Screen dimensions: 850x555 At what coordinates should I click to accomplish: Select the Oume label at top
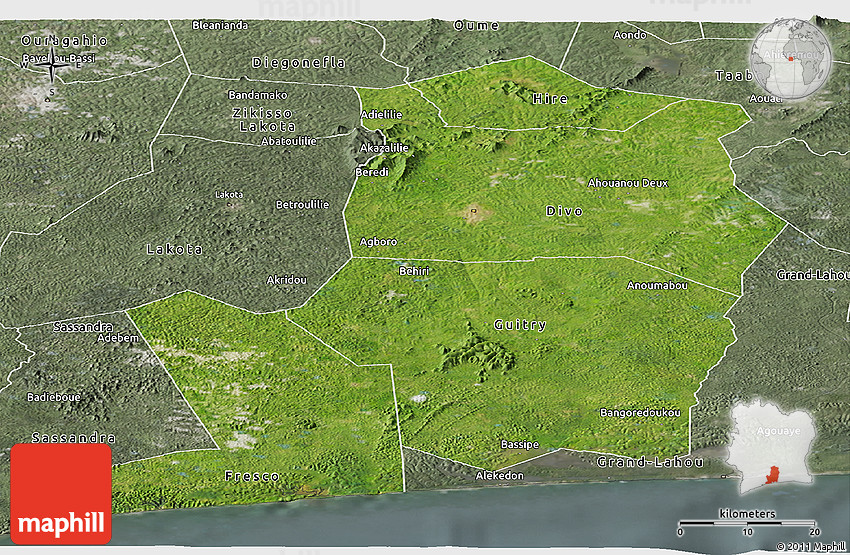(x=476, y=24)
